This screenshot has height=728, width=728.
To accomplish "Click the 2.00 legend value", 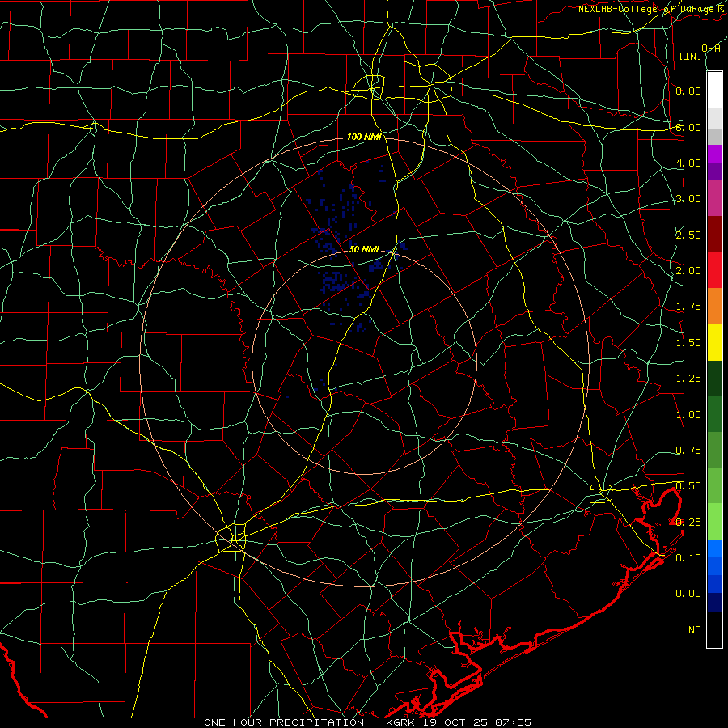I will (x=688, y=271).
